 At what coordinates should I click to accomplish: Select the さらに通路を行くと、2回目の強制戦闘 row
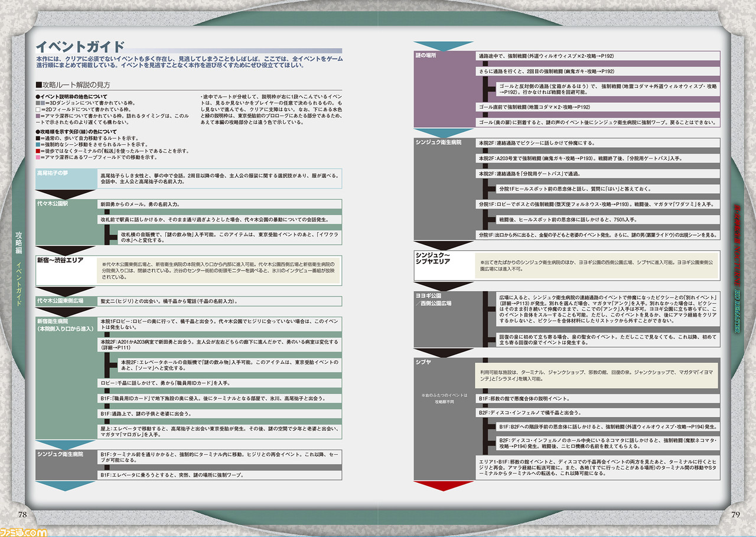pos(597,71)
